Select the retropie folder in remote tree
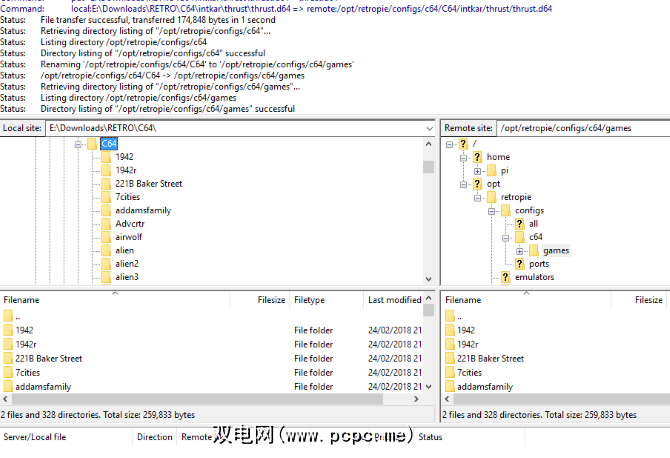Screen dimensions: 670x458 pyautogui.click(x=516, y=197)
